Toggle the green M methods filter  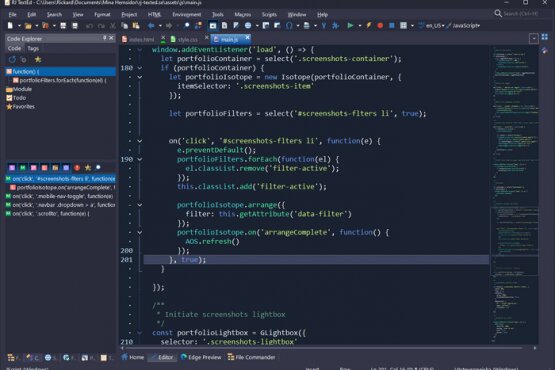tap(23, 167)
